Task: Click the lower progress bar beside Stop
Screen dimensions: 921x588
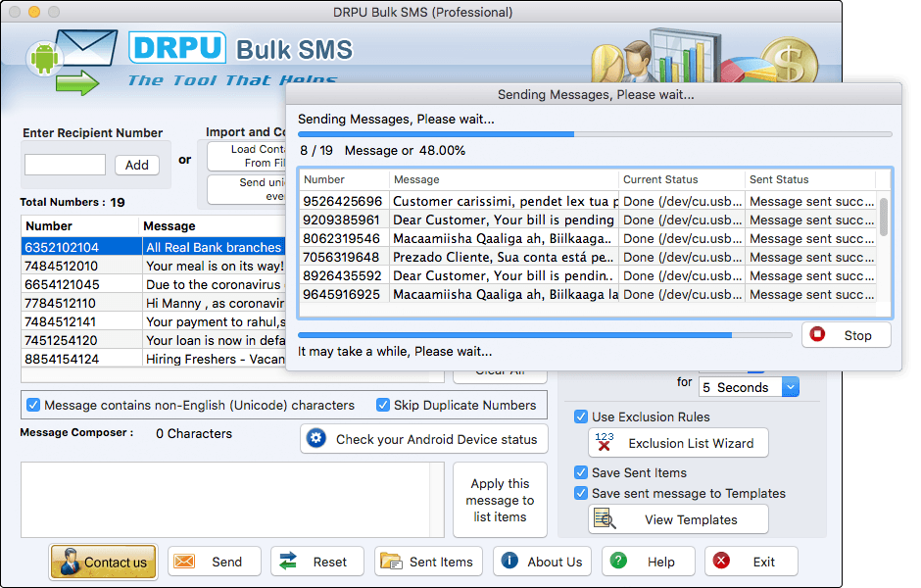Action: tap(545, 335)
